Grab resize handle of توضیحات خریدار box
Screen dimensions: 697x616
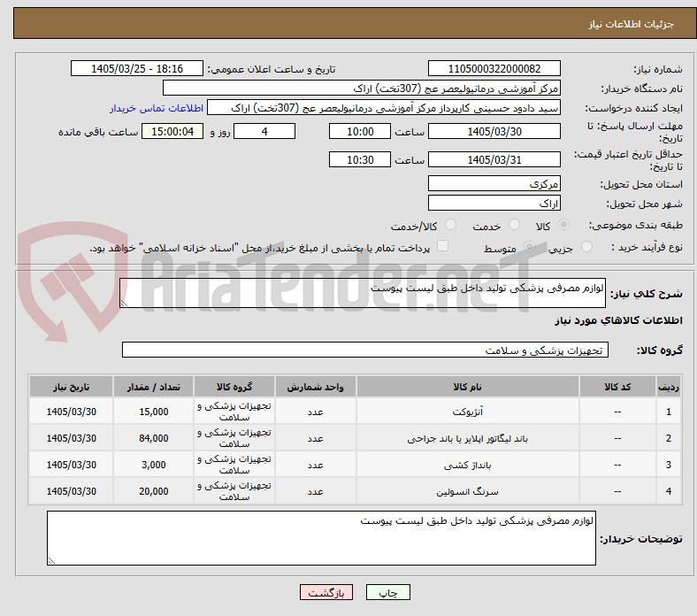(51, 561)
